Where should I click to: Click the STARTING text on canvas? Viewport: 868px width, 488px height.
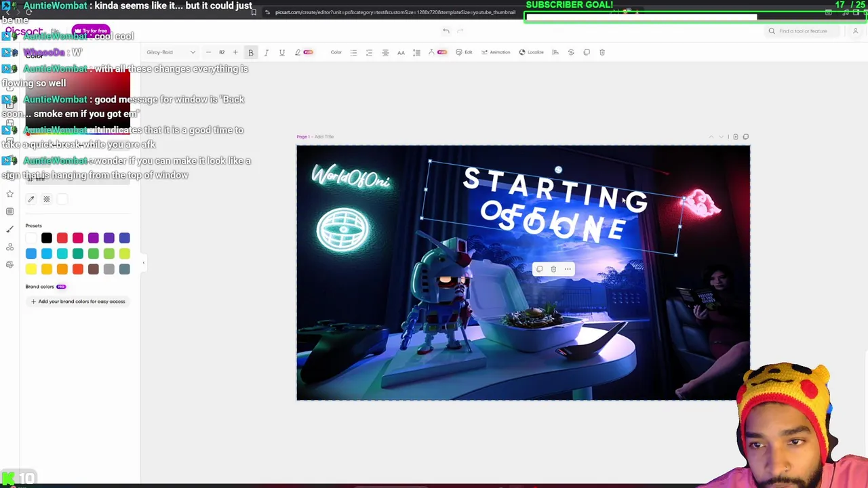tap(555, 189)
